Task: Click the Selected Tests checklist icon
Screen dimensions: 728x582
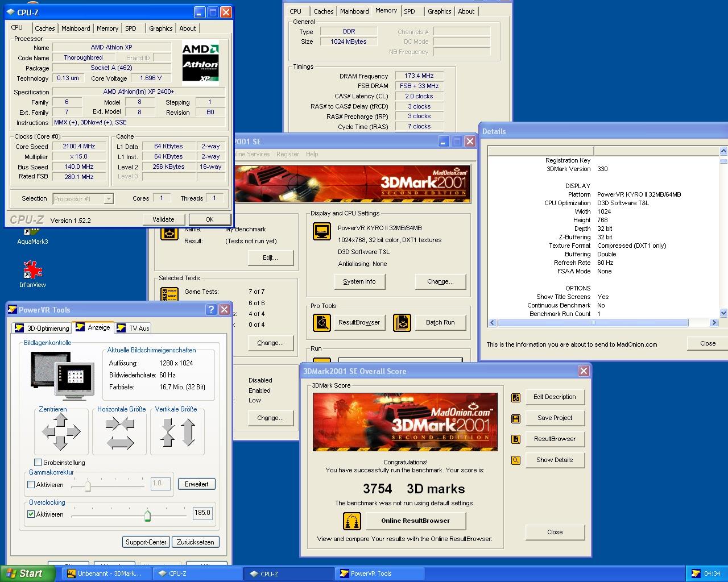Action: point(169,296)
